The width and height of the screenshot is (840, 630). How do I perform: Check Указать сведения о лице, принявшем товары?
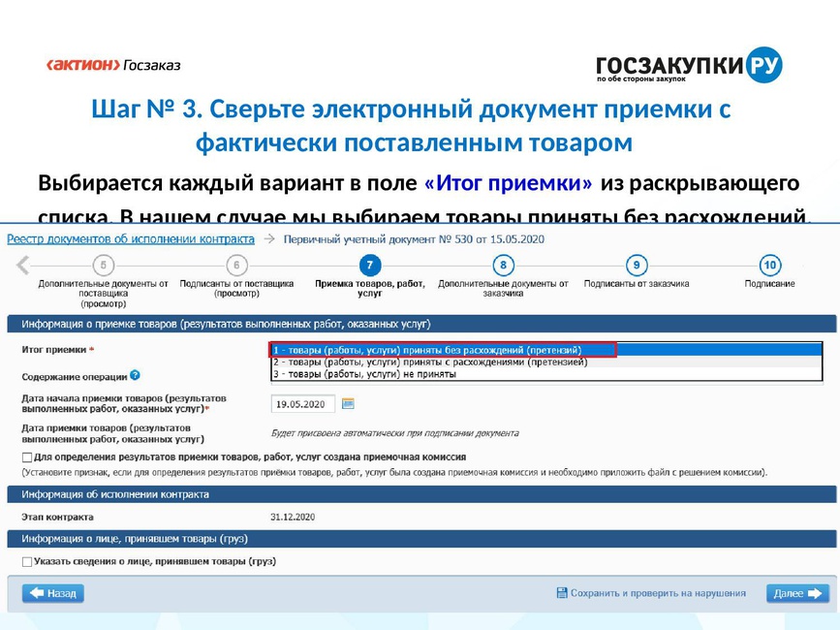click(27, 561)
